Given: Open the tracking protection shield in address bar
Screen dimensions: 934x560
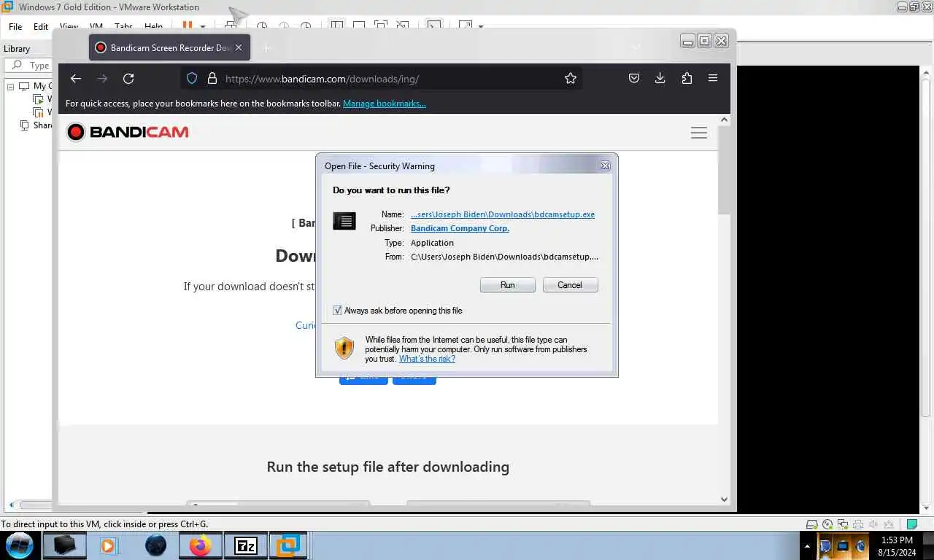Looking at the screenshot, I should (192, 79).
